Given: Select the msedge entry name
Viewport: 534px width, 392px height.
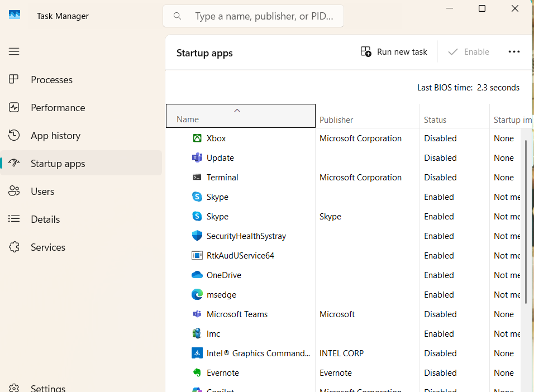Looking at the screenshot, I should 221,295.
